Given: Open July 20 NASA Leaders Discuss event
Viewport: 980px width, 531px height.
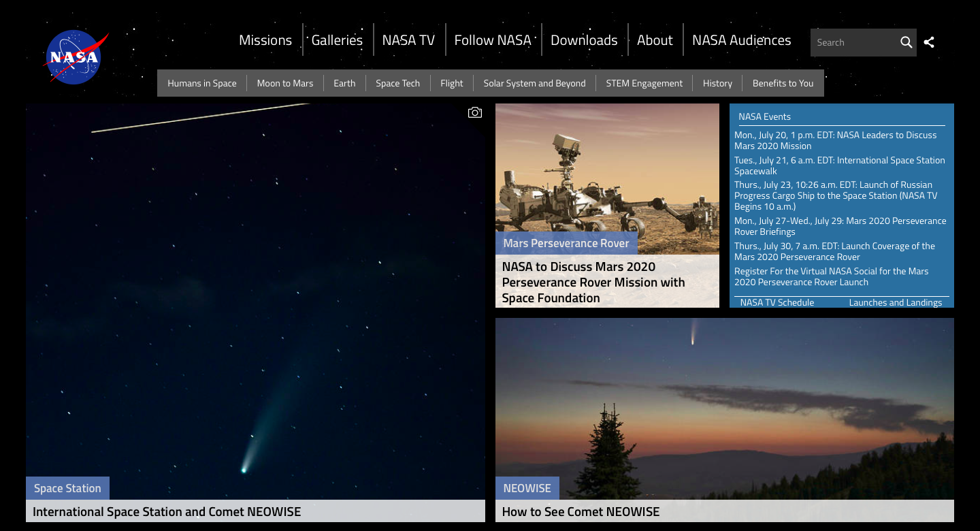Looking at the screenshot, I should point(836,140).
